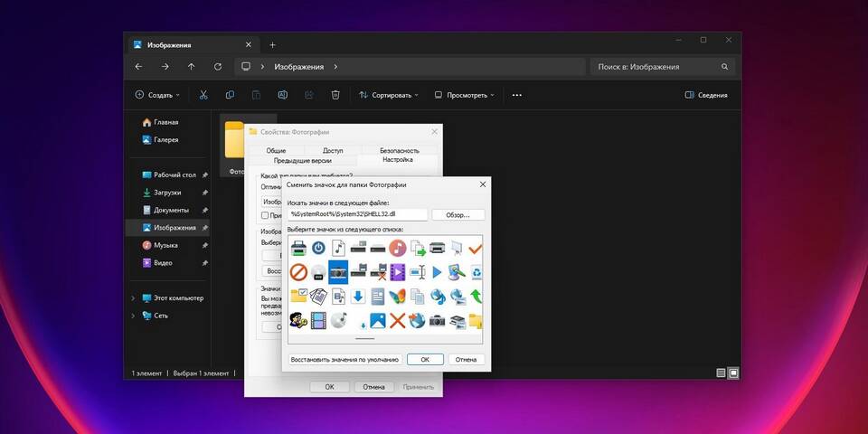Choose the power button icon
This screenshot has width=868, height=434.
pyautogui.click(x=318, y=248)
